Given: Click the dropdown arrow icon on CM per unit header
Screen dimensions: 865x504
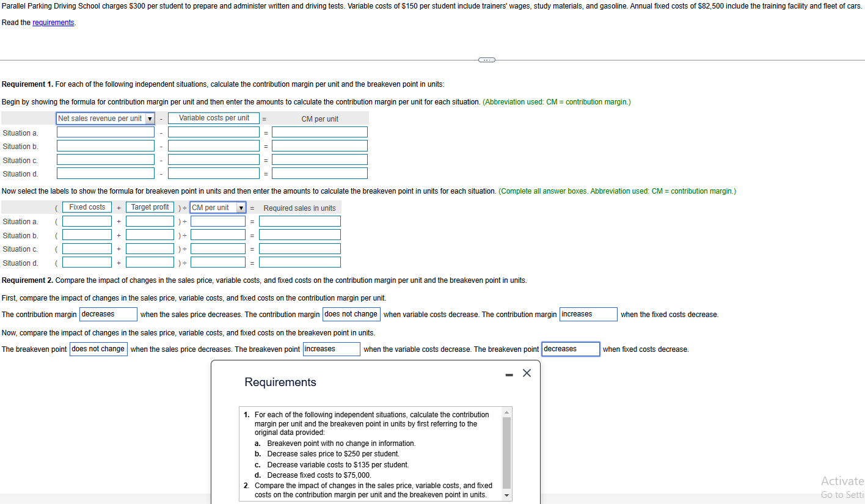Looking at the screenshot, I should coord(241,207).
